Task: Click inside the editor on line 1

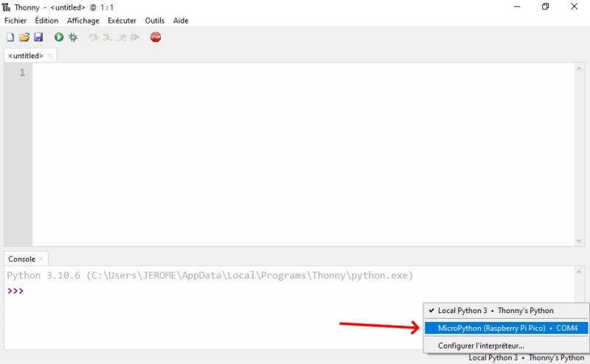Action: pos(303,72)
